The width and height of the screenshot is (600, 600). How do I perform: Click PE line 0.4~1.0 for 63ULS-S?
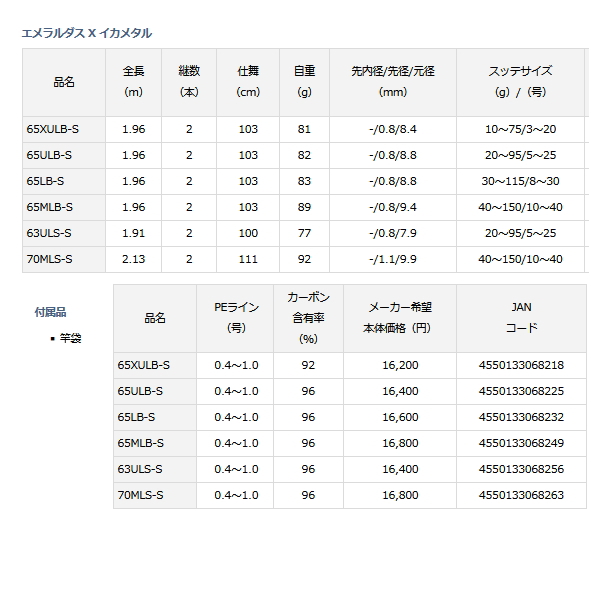(x=236, y=470)
